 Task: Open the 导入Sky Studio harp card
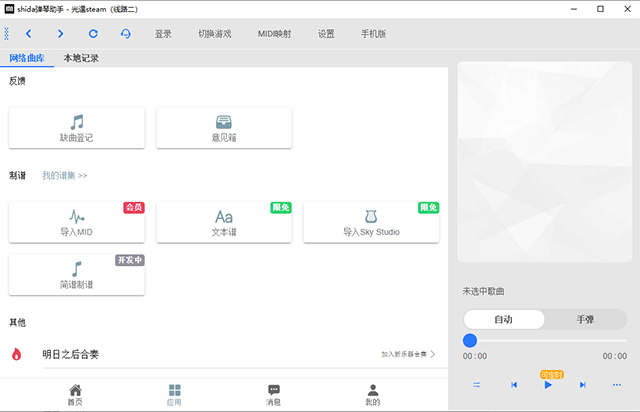pyautogui.click(x=371, y=222)
